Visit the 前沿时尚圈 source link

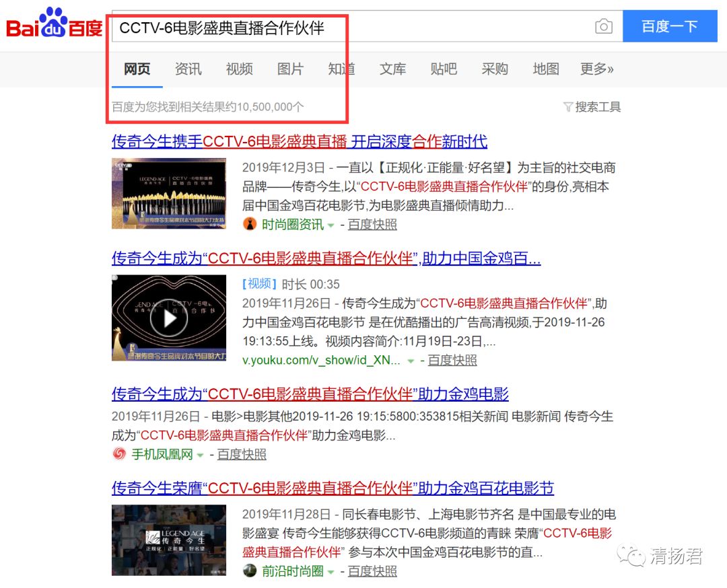tap(293, 571)
